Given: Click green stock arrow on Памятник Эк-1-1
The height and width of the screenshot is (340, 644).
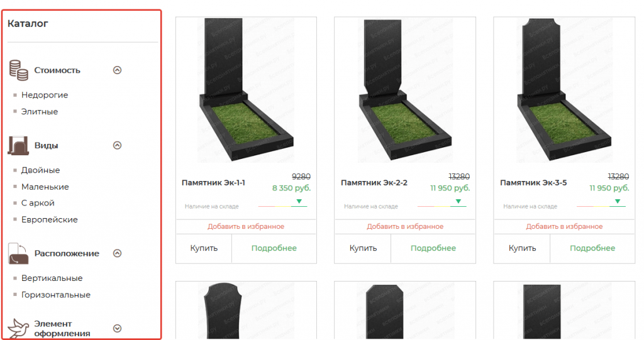Looking at the screenshot, I should (x=299, y=201).
